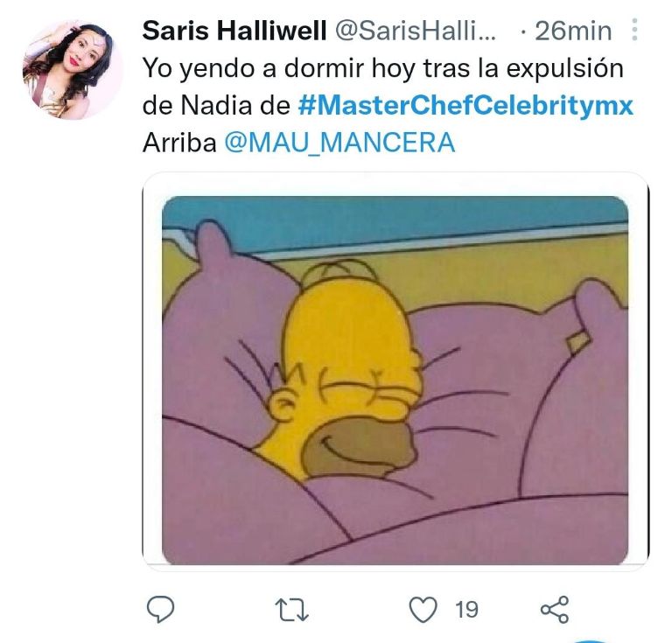Viewport: 672px width, 643px height.
Task: Retweet the post using the arrows icon
Action: click(x=290, y=609)
